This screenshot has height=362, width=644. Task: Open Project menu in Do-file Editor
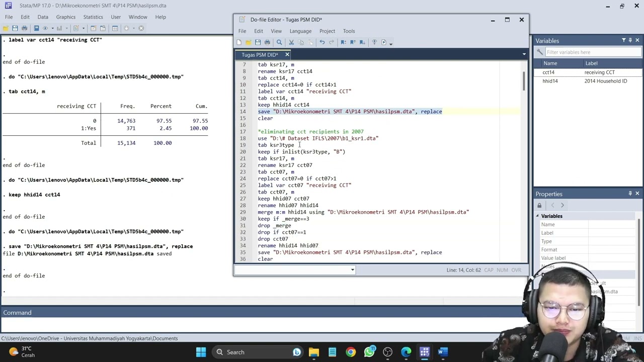point(327,31)
